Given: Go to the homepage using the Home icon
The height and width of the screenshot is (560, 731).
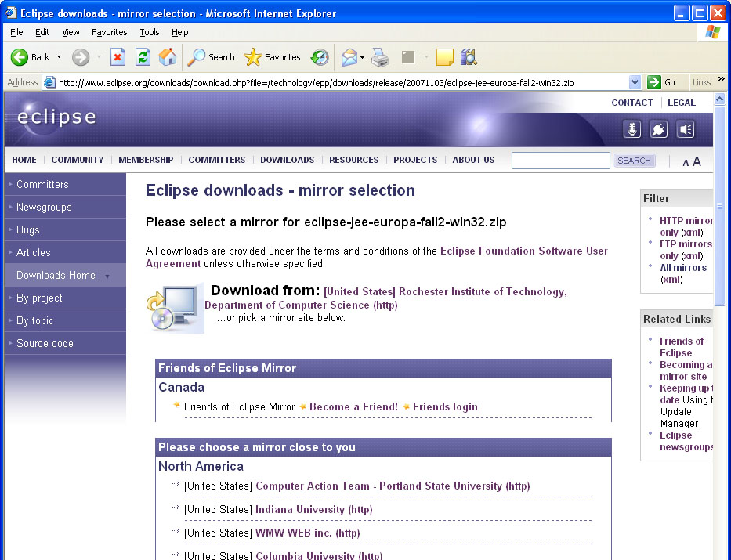Looking at the screenshot, I should 166,56.
